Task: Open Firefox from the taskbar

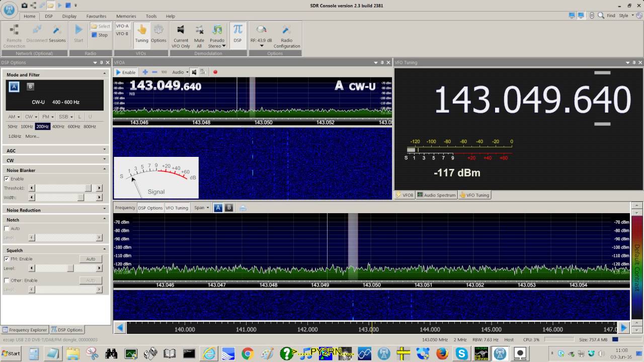Action: (x=442, y=354)
